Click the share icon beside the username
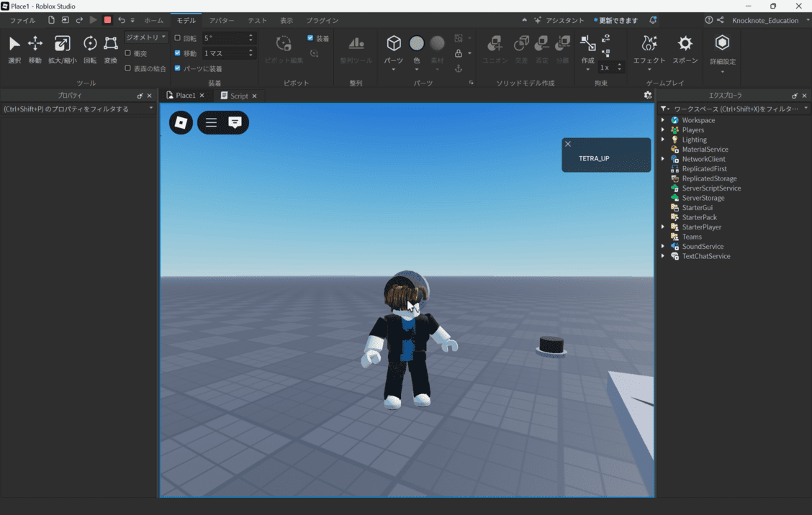This screenshot has height=515, width=812. coord(721,20)
